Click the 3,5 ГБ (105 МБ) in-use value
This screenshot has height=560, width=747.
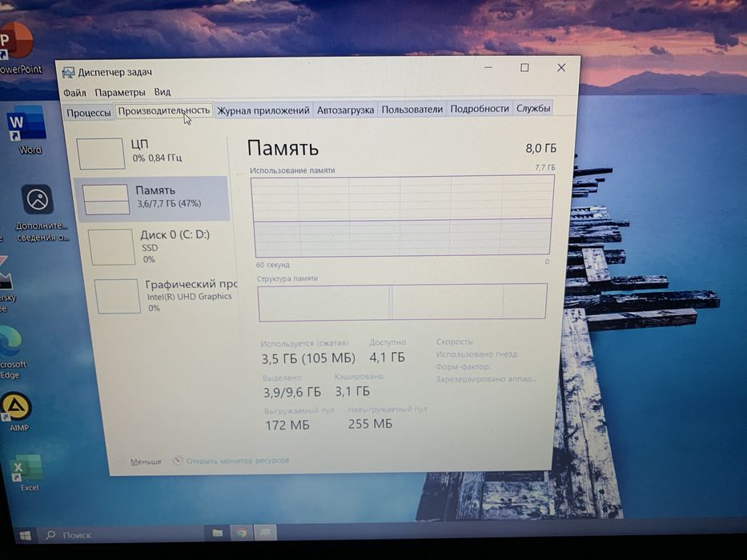(x=308, y=358)
